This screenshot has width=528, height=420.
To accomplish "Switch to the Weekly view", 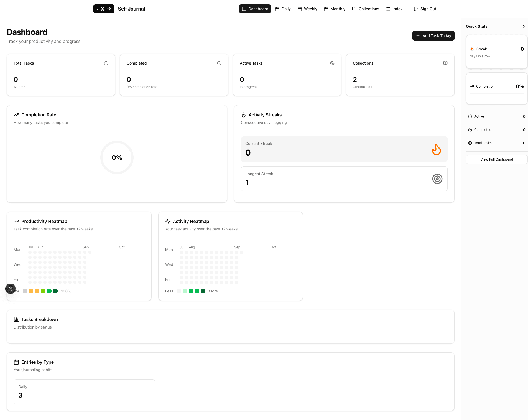I will pos(307,9).
